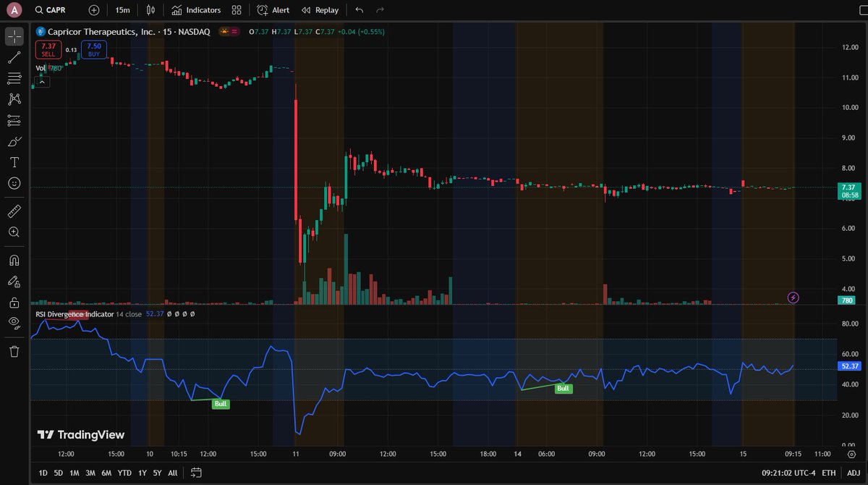Activate the zoom in tool
This screenshot has height=485, width=868.
click(x=14, y=232)
